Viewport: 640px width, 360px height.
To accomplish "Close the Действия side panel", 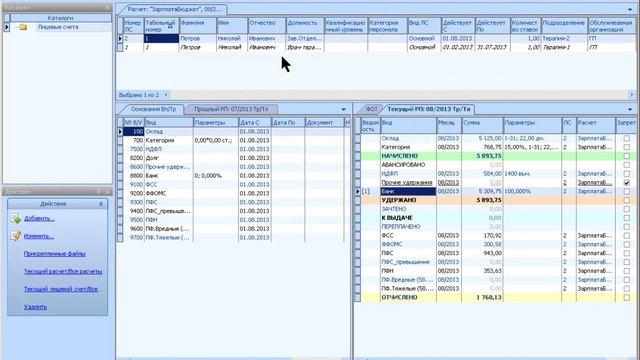I will (108, 191).
